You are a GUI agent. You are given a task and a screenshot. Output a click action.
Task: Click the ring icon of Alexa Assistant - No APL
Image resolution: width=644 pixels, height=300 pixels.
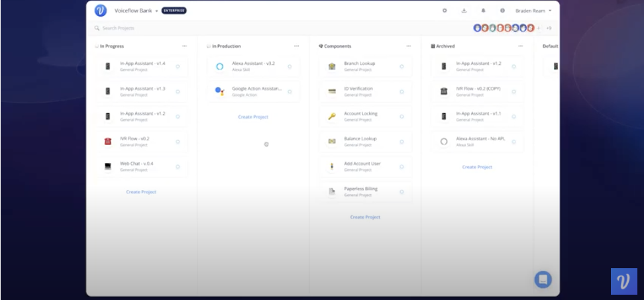coord(443,142)
